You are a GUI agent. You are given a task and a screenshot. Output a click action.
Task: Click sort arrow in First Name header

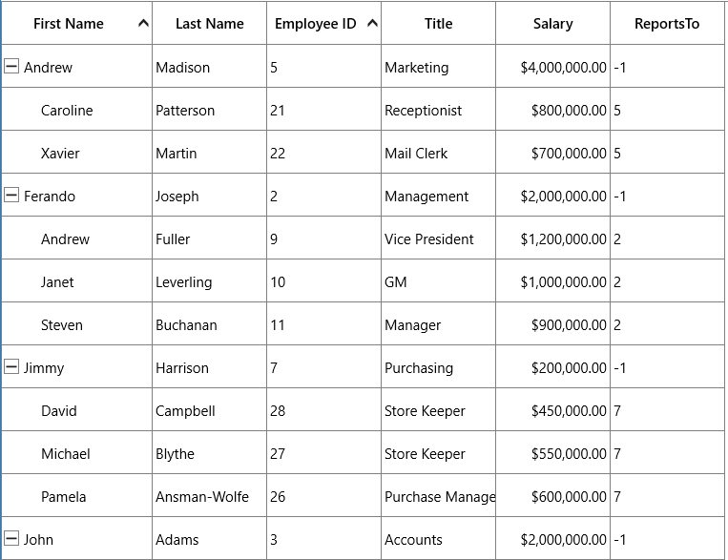143,23
